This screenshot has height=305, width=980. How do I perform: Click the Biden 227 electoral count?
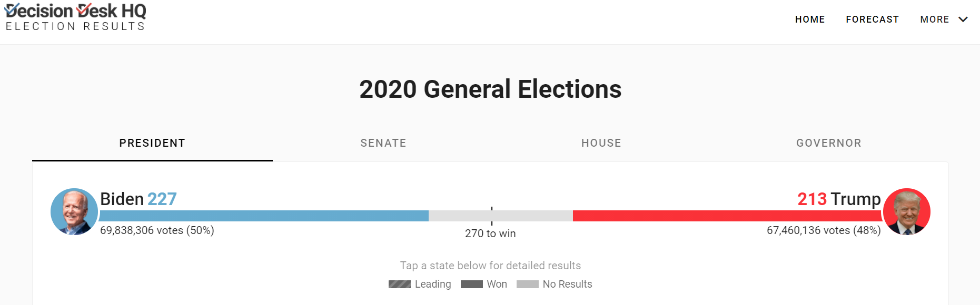[138, 199]
